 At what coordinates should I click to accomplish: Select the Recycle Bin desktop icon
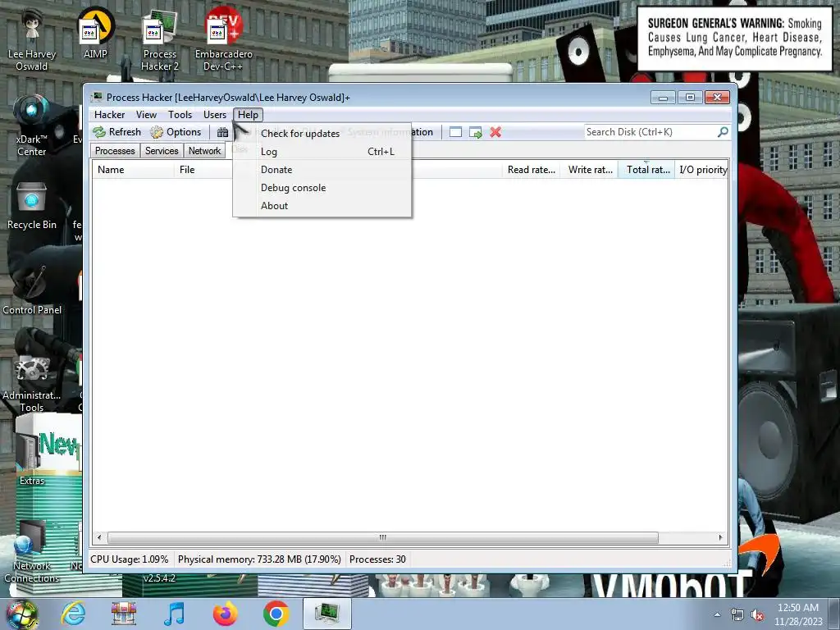(x=32, y=205)
